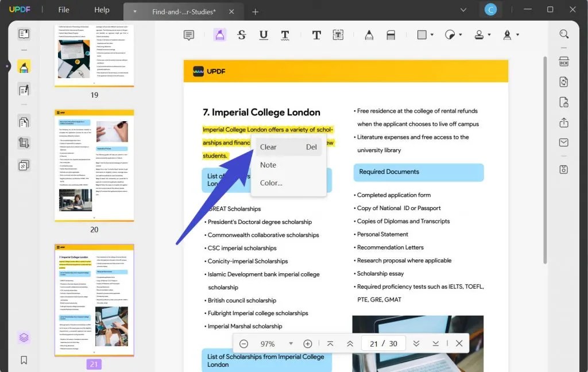This screenshot has width=588, height=372.
Task: Select the Pencil drawing tool
Action: click(369, 34)
